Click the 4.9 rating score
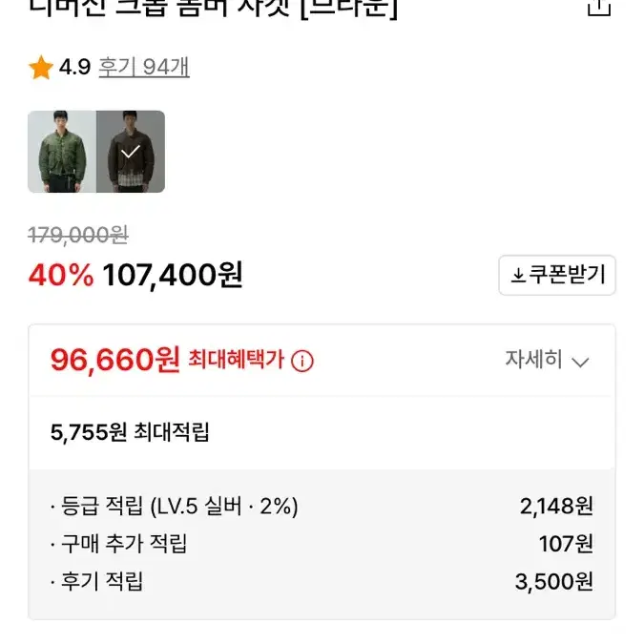 point(74,67)
